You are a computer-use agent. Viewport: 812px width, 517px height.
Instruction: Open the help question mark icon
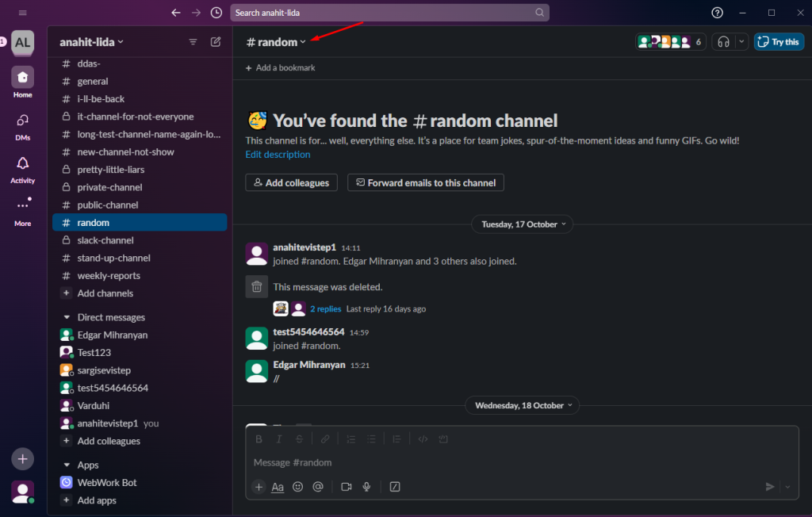coord(717,13)
